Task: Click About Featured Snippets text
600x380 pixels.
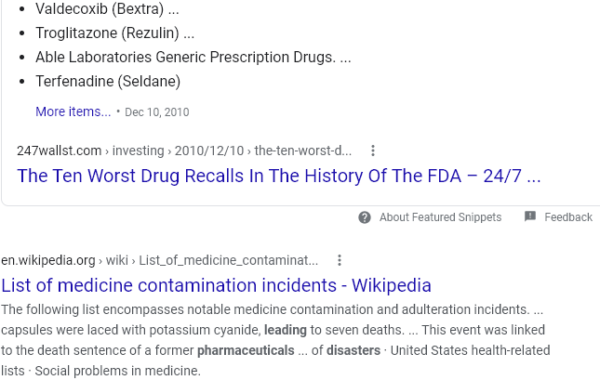Action: [x=440, y=217]
